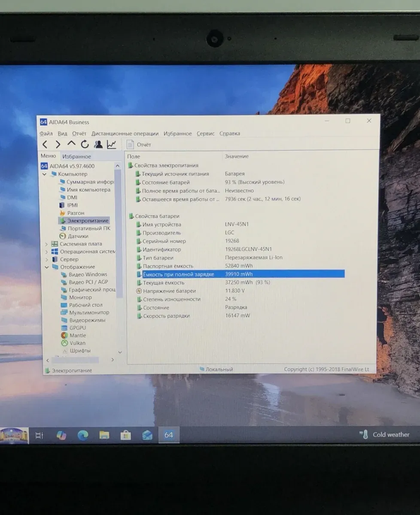Collapse the Компьютер tree node
420x515 pixels.
coord(45,174)
